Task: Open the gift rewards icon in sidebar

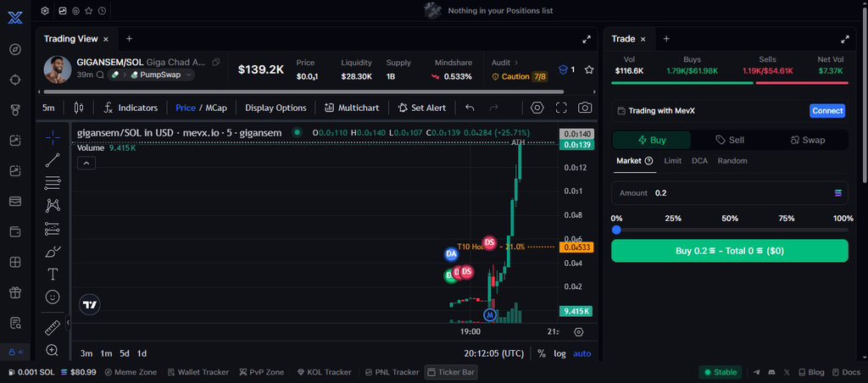Action: coord(15,292)
